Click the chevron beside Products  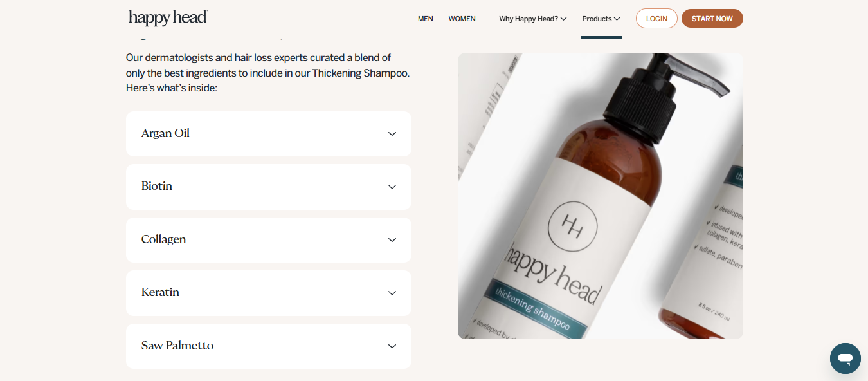tap(617, 19)
